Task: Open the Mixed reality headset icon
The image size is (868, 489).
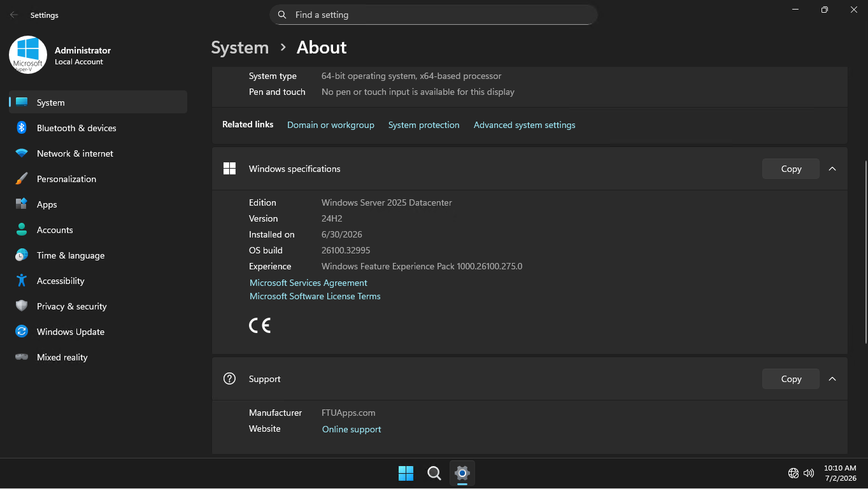Action: click(x=22, y=357)
